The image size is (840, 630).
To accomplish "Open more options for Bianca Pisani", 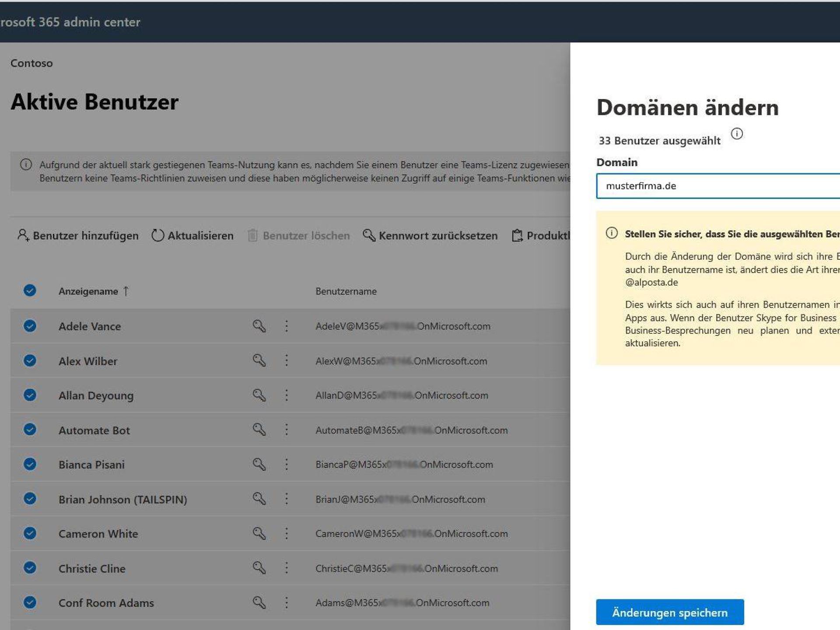I will coord(286,465).
